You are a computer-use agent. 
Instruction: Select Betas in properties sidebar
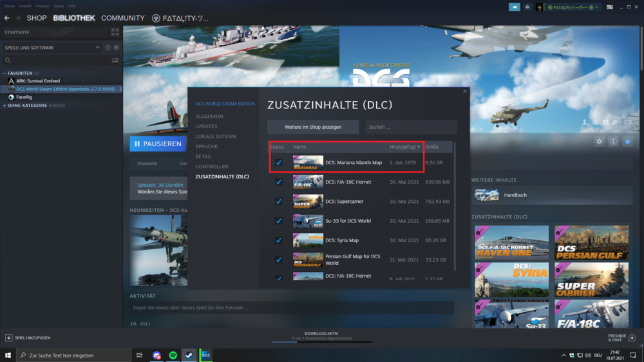coord(203,157)
